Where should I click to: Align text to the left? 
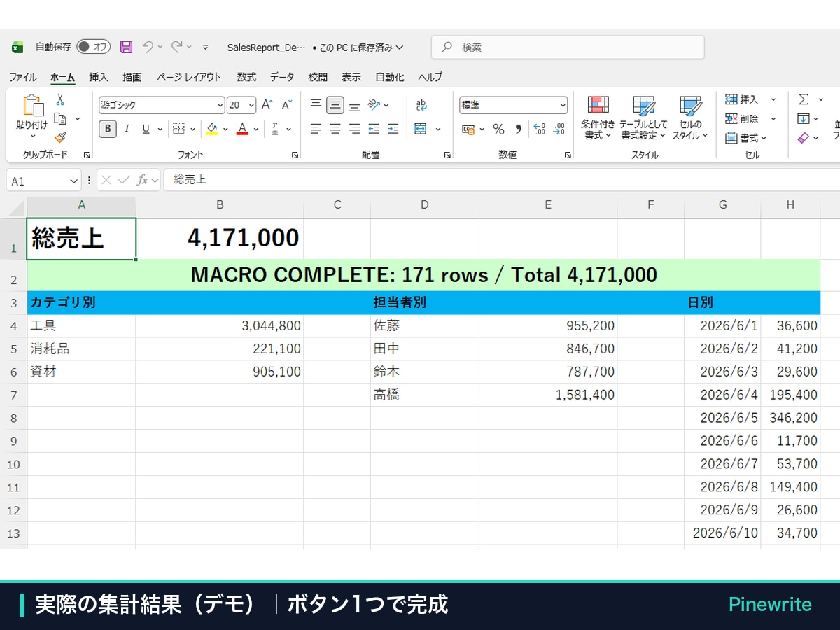tap(316, 129)
